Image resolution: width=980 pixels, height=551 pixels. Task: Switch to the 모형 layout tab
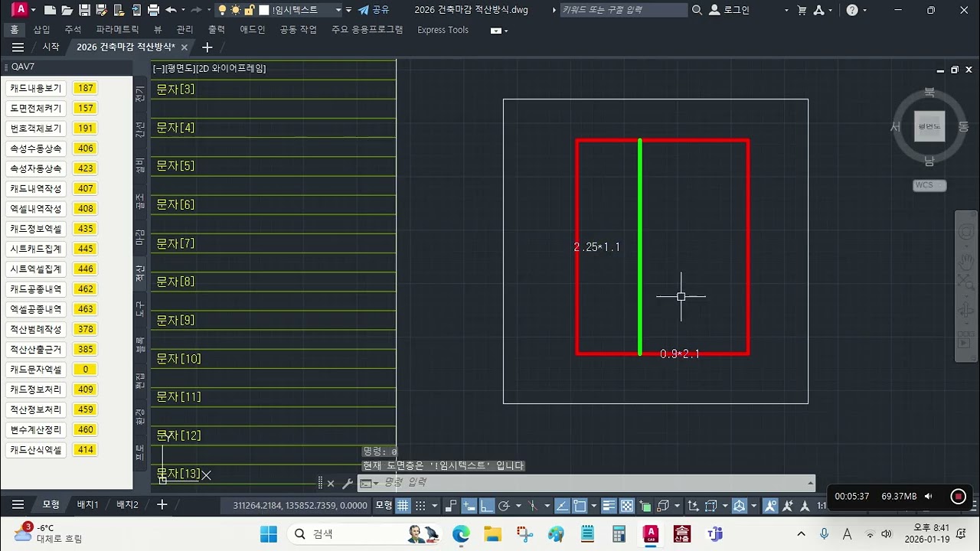(51, 505)
